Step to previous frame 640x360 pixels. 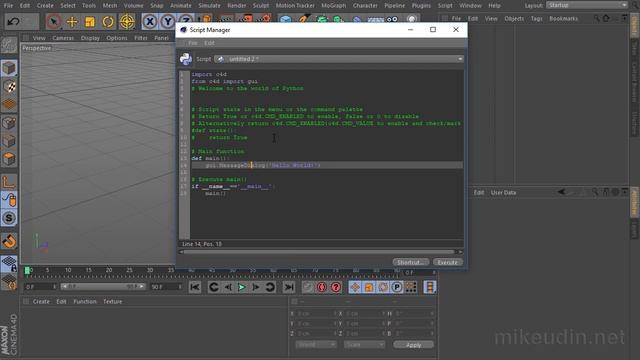(x=228, y=287)
